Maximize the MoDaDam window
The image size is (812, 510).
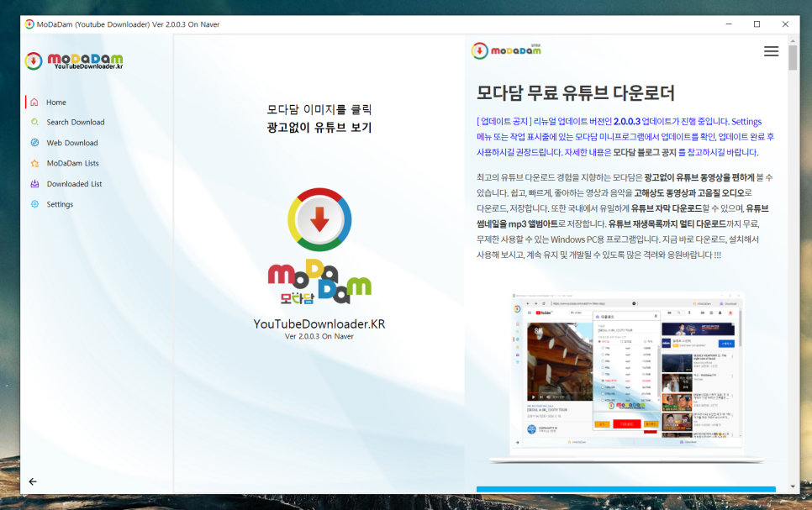click(x=757, y=24)
